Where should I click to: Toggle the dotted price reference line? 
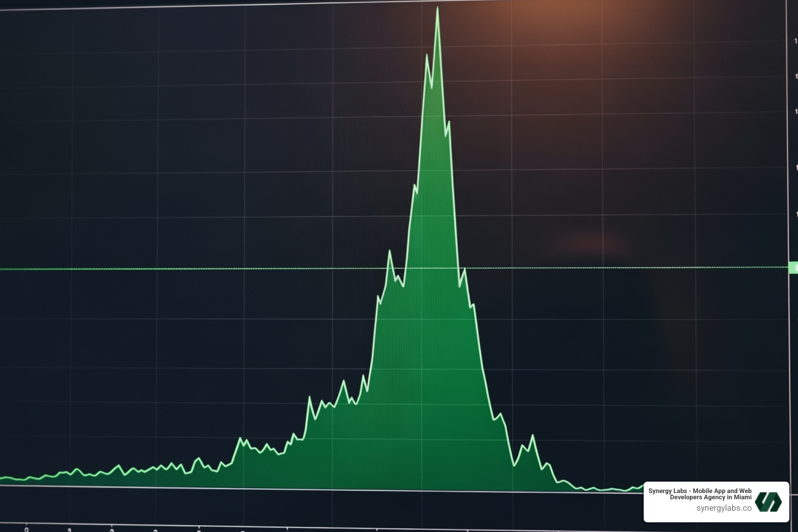pyautogui.click(x=208, y=268)
